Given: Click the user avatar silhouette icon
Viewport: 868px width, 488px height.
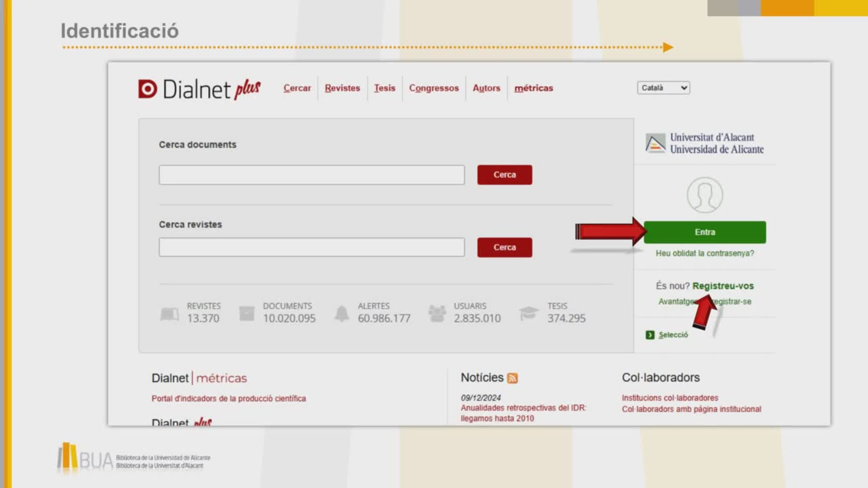Looking at the screenshot, I should 705,195.
